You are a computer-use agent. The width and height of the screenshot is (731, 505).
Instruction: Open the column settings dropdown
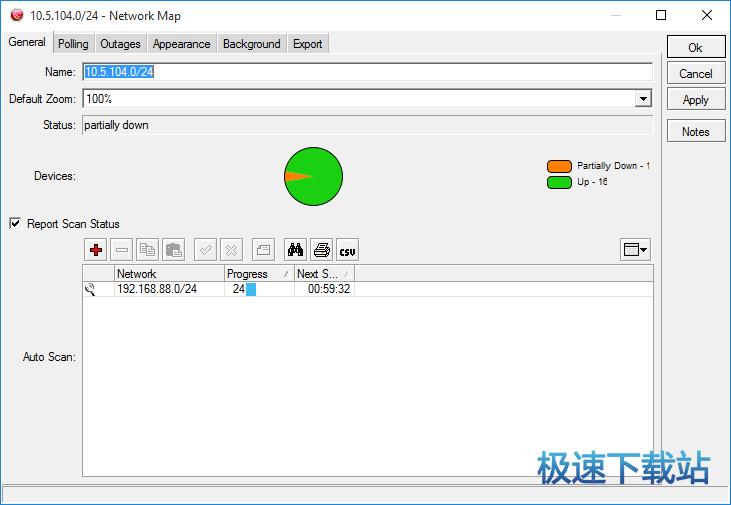(635, 250)
